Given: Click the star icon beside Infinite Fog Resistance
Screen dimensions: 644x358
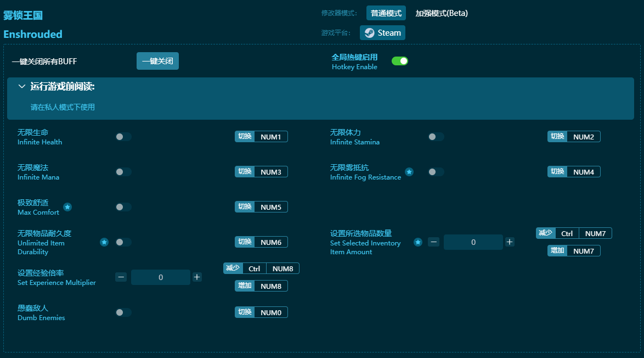Looking at the screenshot, I should [409, 172].
